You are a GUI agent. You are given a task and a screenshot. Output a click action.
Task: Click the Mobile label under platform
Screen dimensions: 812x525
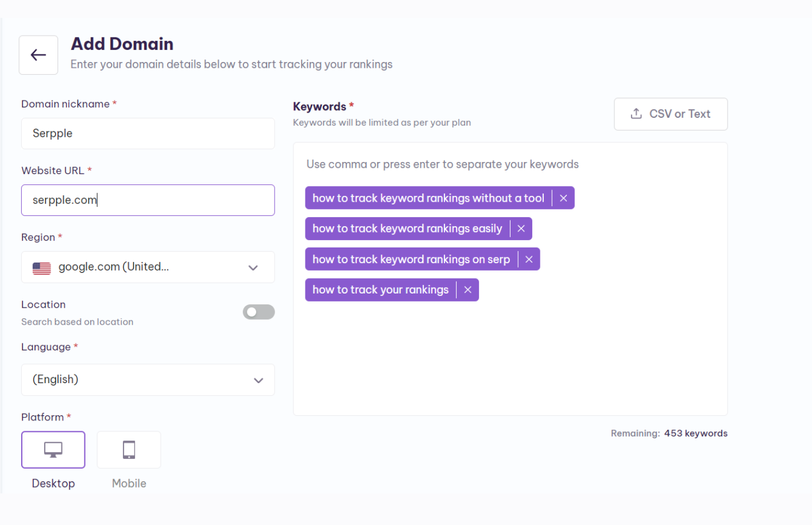point(129,484)
